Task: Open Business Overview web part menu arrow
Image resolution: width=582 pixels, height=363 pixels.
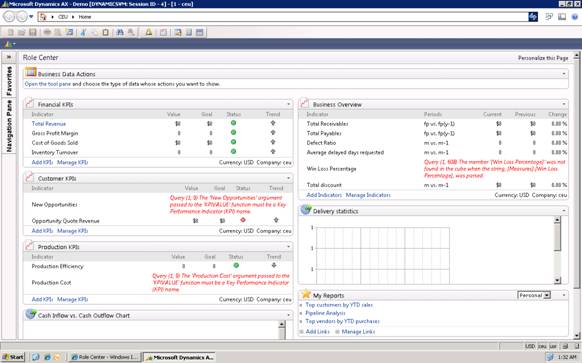Action: [x=564, y=104]
